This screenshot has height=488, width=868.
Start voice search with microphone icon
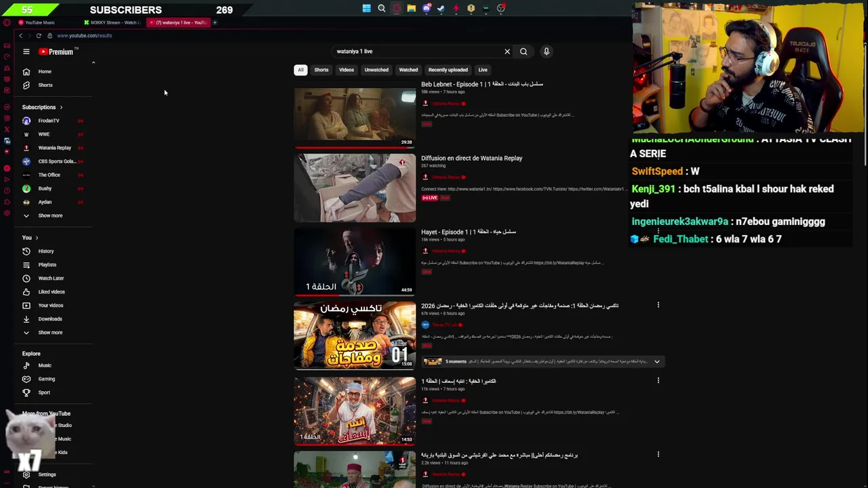pos(546,52)
